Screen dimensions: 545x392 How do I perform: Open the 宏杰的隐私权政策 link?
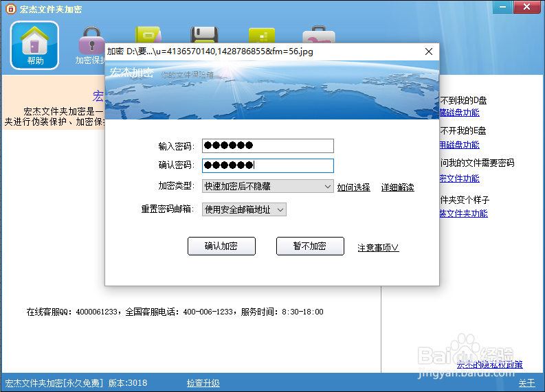pyautogui.click(x=490, y=365)
